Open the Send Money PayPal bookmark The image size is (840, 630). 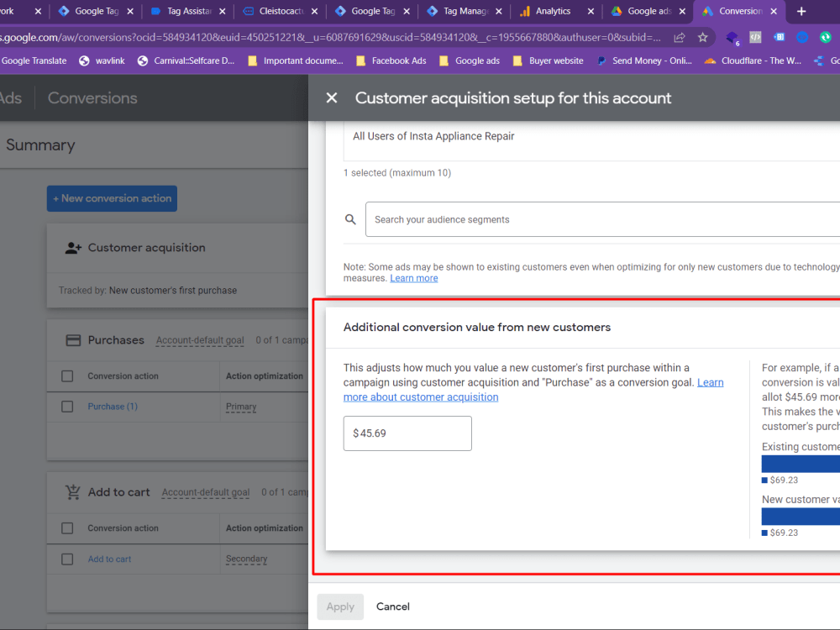644,60
